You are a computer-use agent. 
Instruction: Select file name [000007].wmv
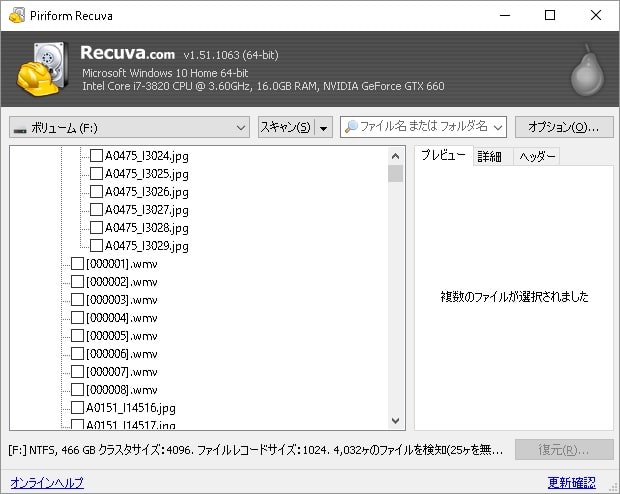coord(122,372)
